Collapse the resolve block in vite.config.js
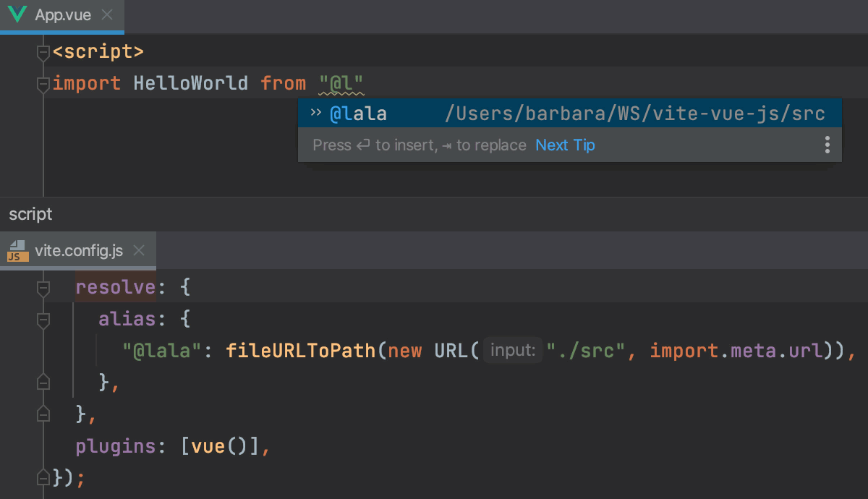 [x=43, y=286]
